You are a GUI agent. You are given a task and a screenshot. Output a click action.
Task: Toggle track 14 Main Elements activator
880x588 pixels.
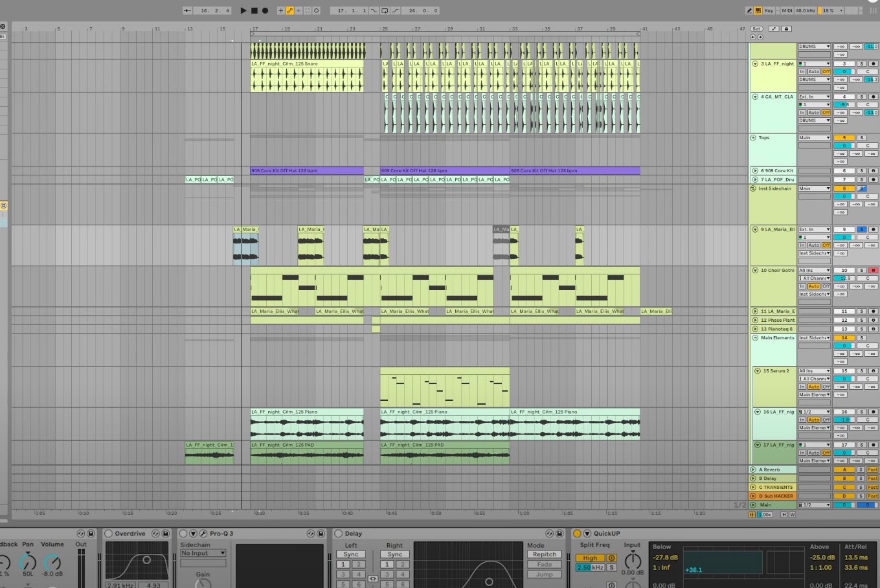point(844,338)
